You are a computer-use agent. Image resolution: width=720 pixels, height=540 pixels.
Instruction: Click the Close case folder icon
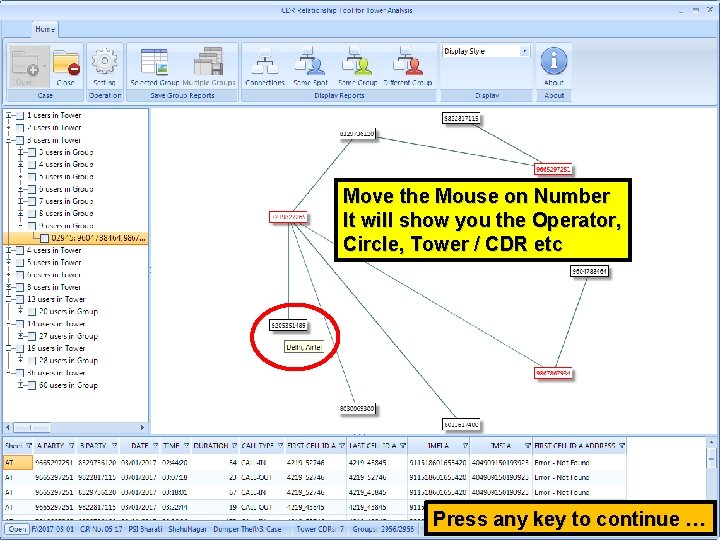[x=66, y=63]
